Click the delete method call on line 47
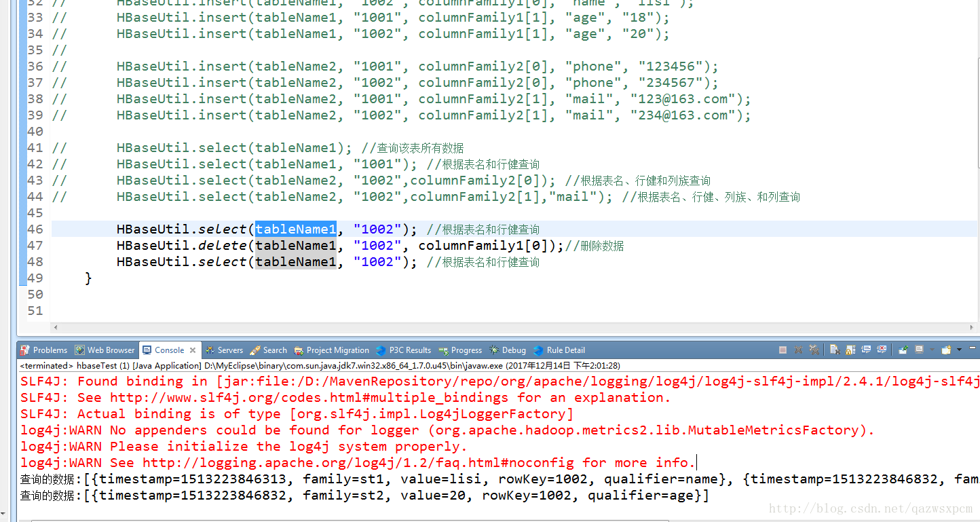980x522 pixels. tap(223, 246)
